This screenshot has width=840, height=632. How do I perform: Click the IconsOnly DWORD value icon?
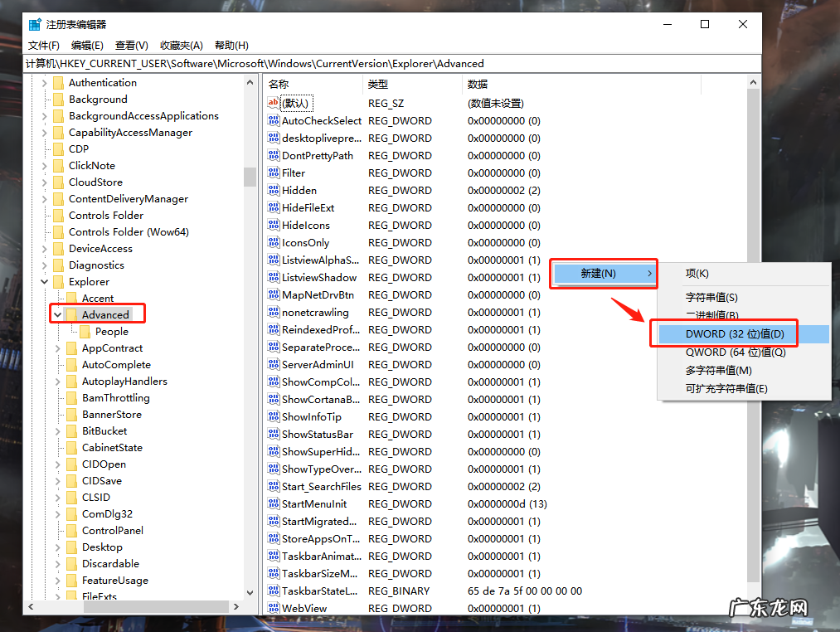[x=273, y=242]
